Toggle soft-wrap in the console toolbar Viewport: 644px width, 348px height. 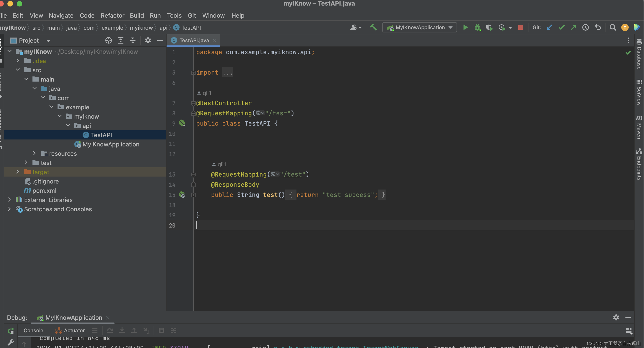click(94, 331)
